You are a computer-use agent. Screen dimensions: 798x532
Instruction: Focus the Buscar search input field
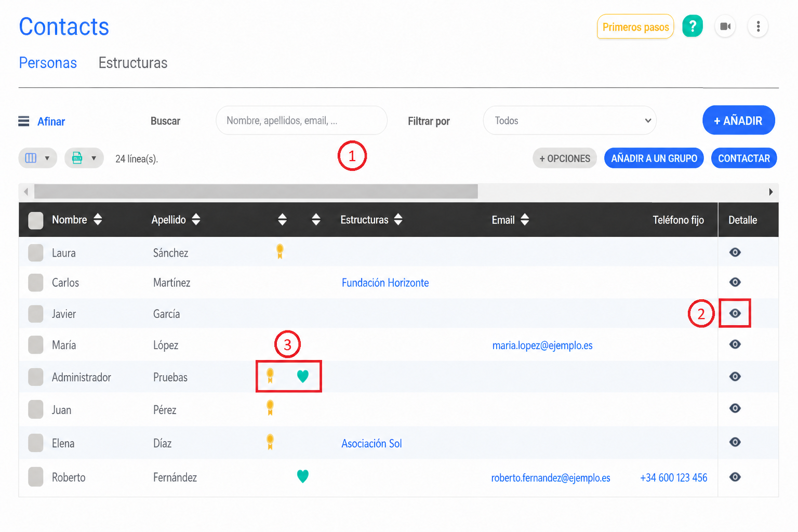pyautogui.click(x=301, y=121)
